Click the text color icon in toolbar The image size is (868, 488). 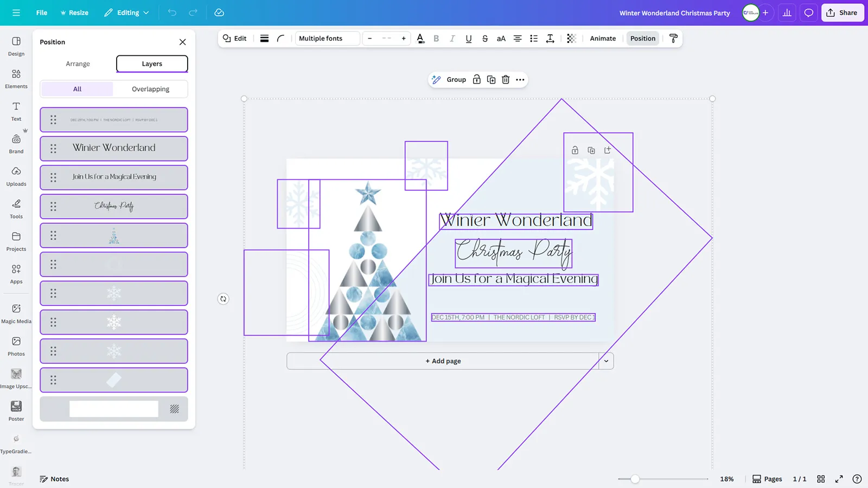point(420,38)
